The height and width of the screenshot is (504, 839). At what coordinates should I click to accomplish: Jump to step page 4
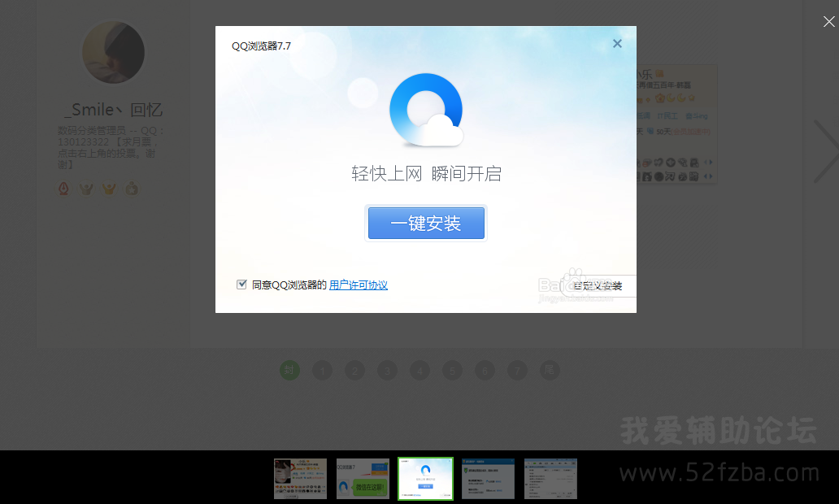pos(419,370)
